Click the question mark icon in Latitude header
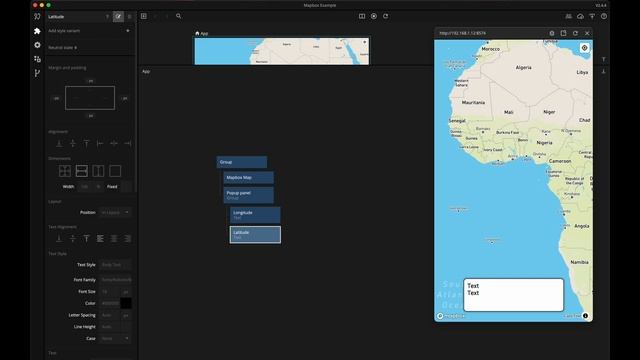640x360 pixels. click(107, 16)
